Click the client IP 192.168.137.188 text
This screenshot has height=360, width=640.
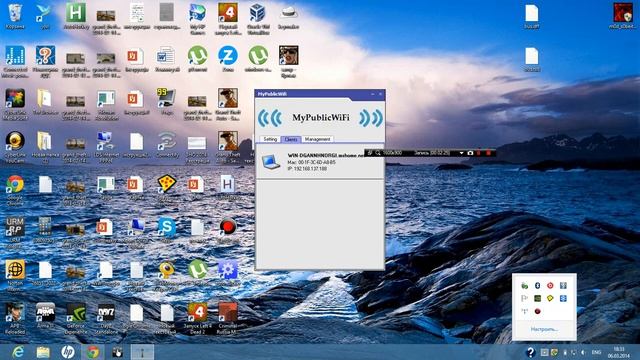307,169
